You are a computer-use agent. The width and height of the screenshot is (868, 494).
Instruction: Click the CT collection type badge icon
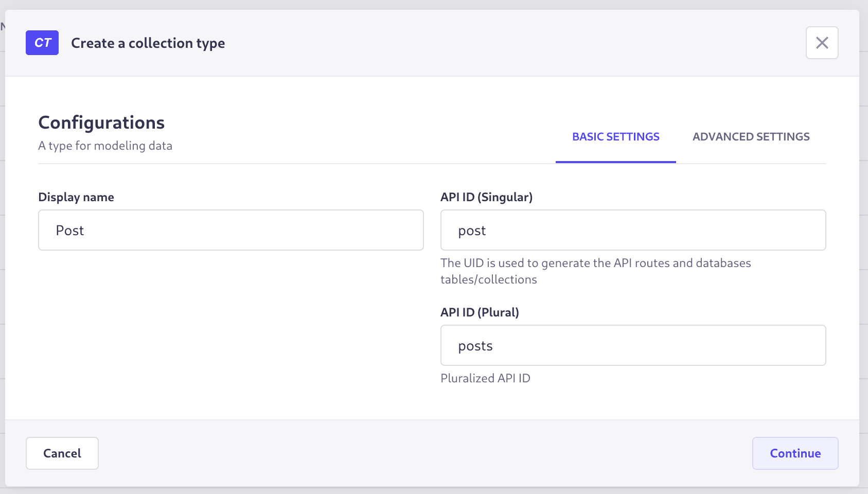[x=42, y=43]
